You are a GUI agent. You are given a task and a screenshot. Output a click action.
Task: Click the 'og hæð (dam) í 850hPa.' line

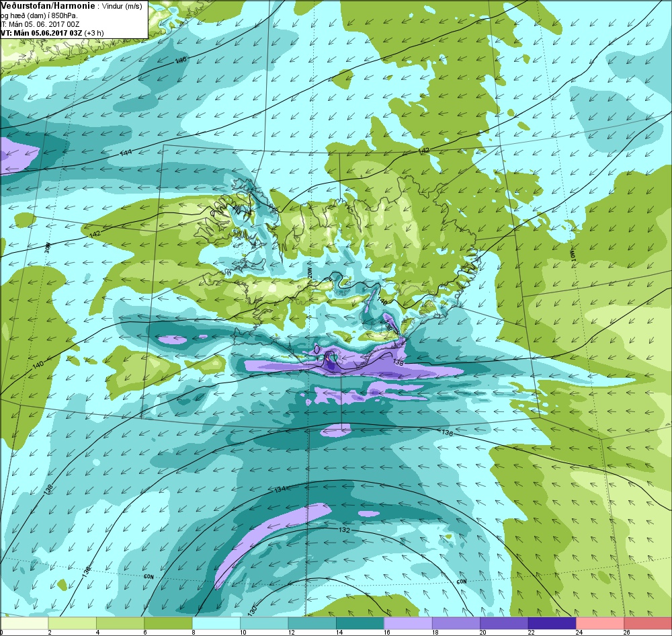point(38,16)
